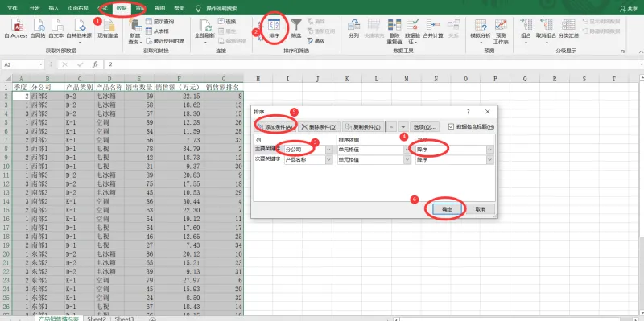
Task: Open the Sheet2 worksheet tab
Action: 97,318
